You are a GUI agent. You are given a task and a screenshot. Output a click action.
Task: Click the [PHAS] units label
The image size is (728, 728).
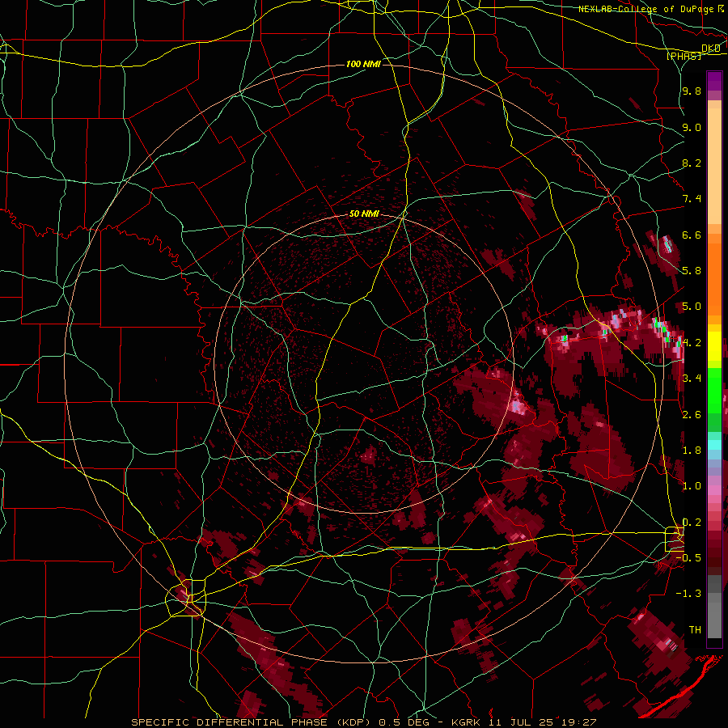[684, 56]
